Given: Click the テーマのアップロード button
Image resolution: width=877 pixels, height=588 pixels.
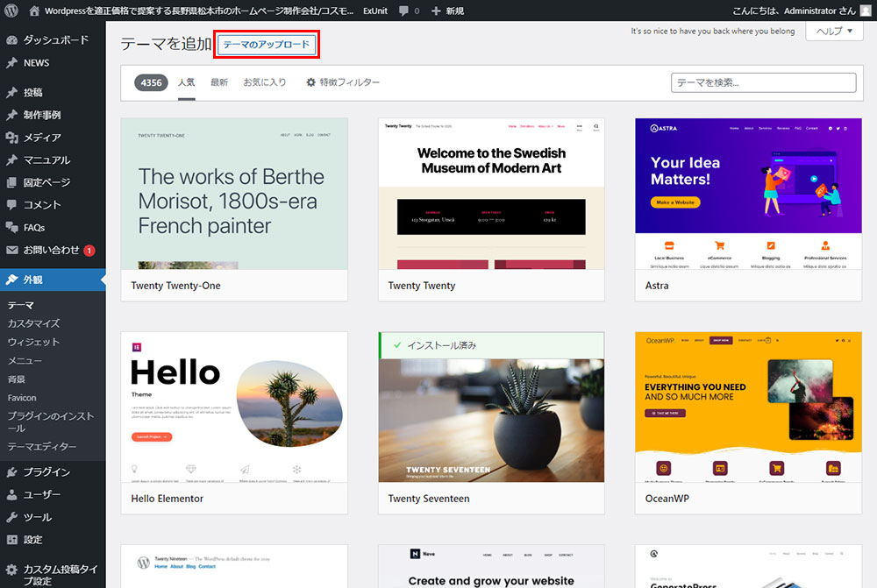Looking at the screenshot, I should (x=266, y=45).
